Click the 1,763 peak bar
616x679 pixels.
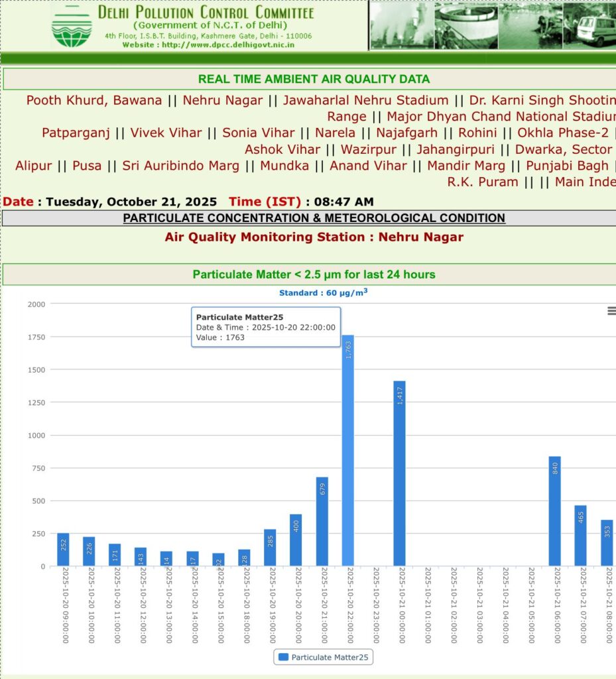347,451
